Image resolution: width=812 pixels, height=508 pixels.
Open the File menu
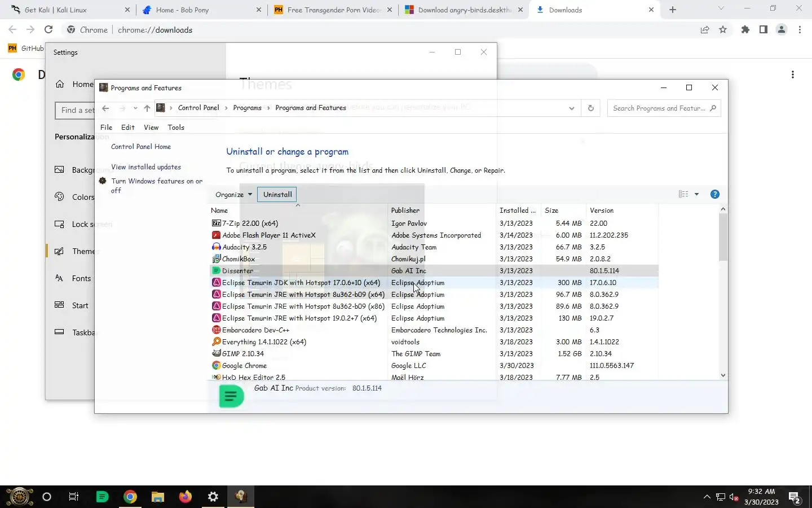tap(106, 127)
